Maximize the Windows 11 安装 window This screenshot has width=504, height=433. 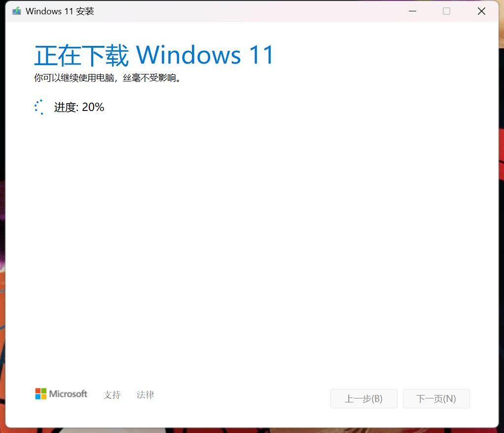[x=446, y=11]
